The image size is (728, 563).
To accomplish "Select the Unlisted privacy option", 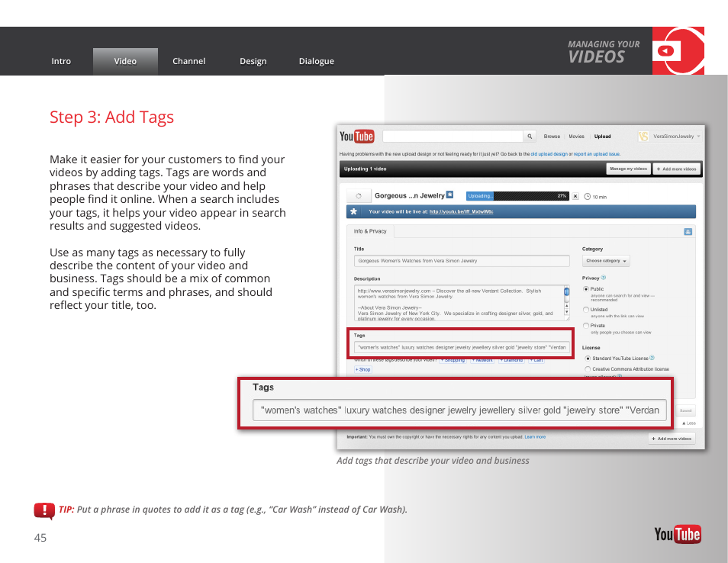I will point(586,310).
